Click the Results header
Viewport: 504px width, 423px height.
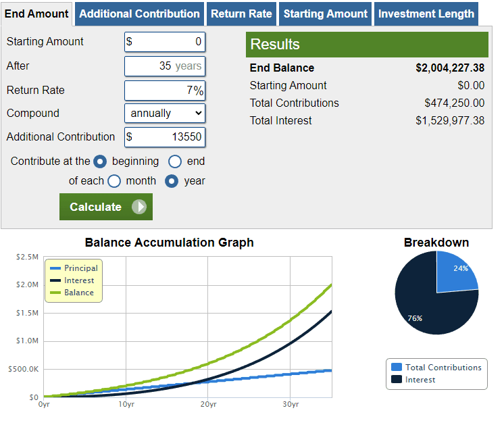coord(367,45)
